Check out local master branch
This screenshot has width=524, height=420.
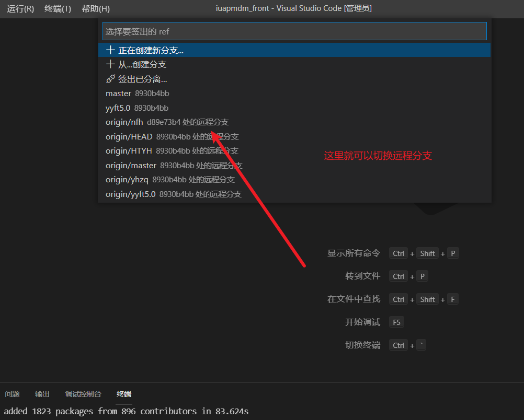294,93
